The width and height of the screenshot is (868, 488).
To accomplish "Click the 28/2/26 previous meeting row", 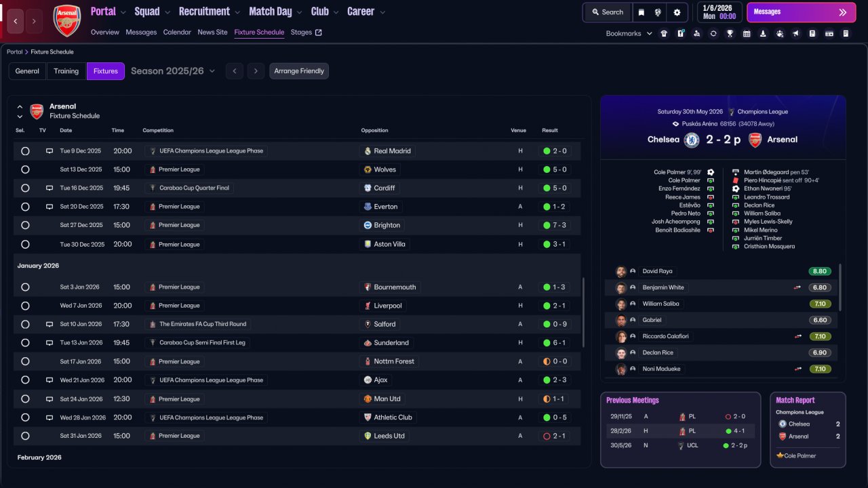I will [x=680, y=430].
